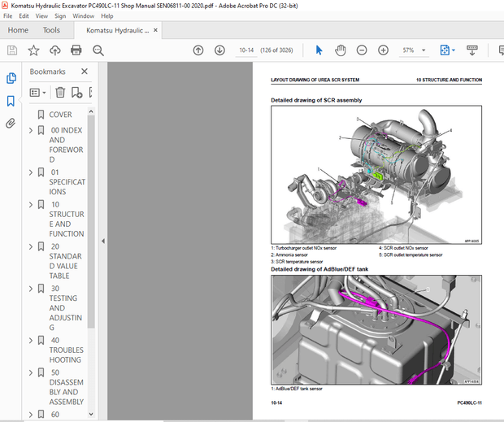Click the bookmarks list scrollbar thumb

click(x=91, y=222)
